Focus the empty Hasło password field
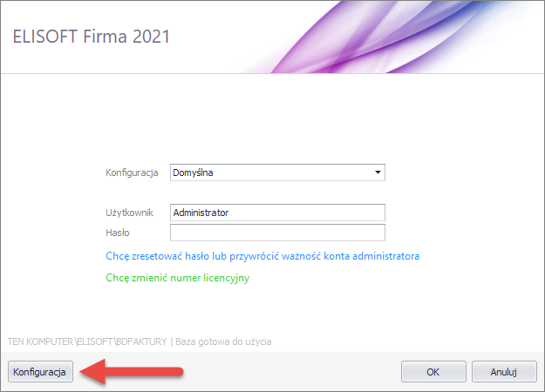This screenshot has height=392, width=545. [277, 233]
